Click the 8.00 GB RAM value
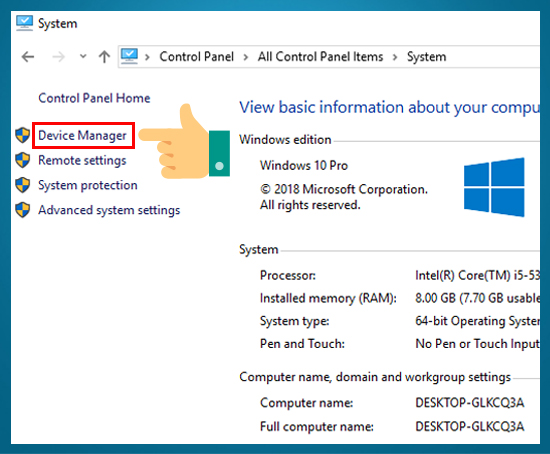The width and height of the screenshot is (550, 454). [x=477, y=298]
